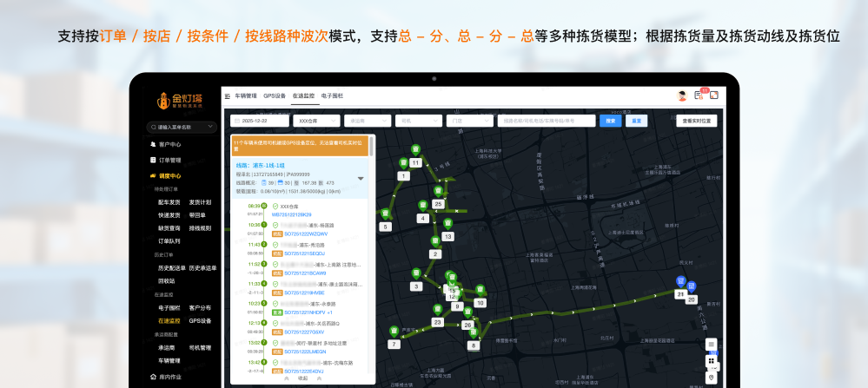Click the map location pin button

point(711,377)
